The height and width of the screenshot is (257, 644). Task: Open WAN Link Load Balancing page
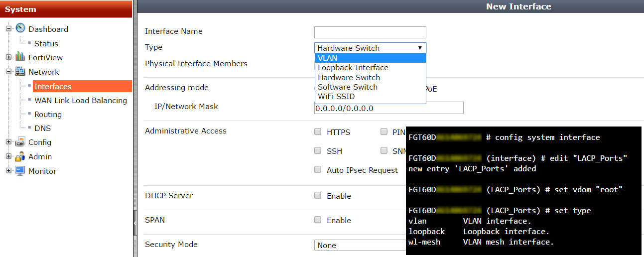click(81, 100)
